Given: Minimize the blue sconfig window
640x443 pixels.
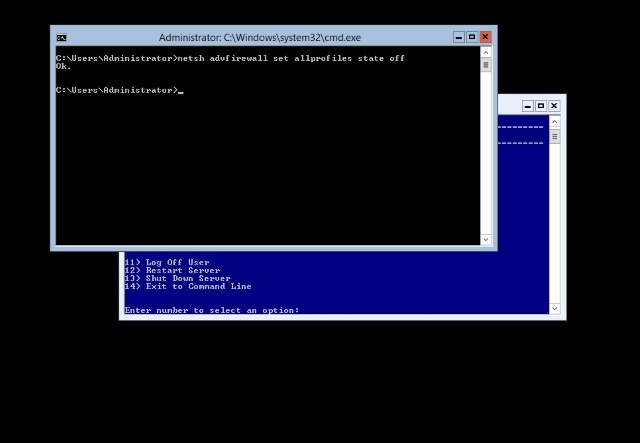Looking at the screenshot, I should (528, 106).
